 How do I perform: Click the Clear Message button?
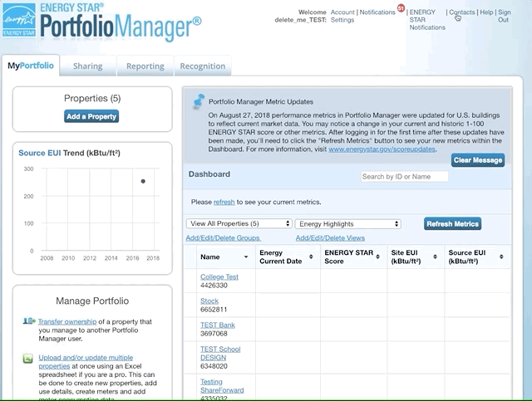[x=478, y=160]
